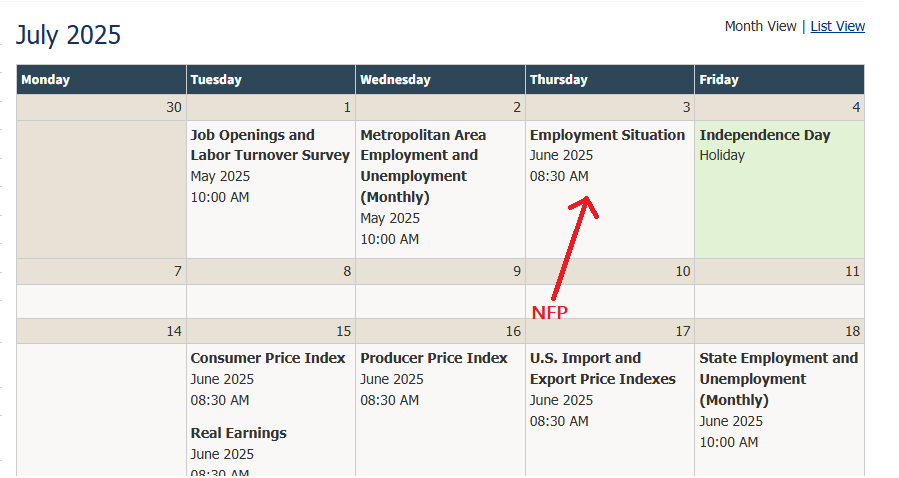Screen dimensions: 899x478
Task: Click the Friday column header
Action: coord(720,80)
